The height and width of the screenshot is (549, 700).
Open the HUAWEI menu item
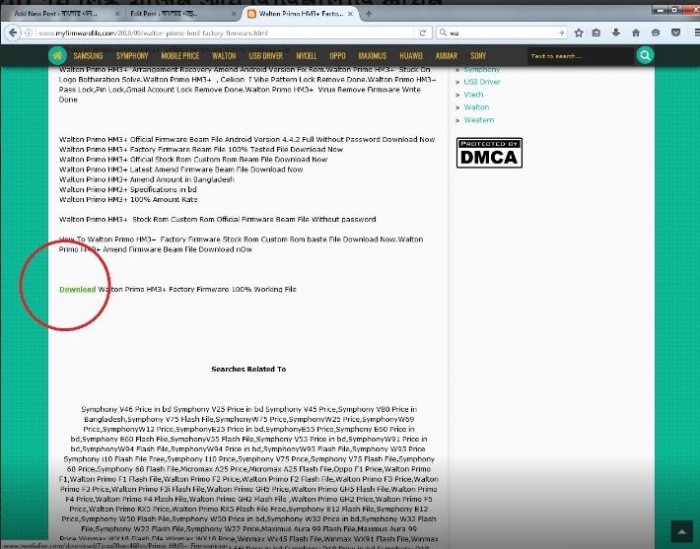coord(411,56)
